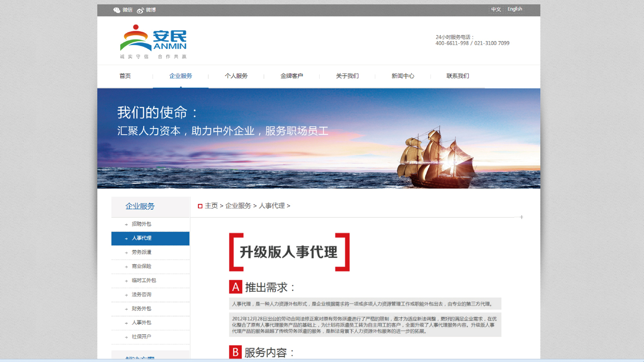Open 关于我们 navigation item
The image size is (644, 362).
coord(347,76)
